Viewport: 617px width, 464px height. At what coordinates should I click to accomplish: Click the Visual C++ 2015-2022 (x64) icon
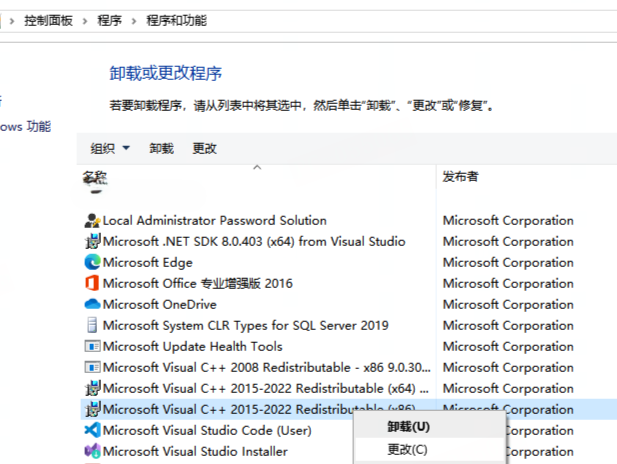click(x=92, y=388)
